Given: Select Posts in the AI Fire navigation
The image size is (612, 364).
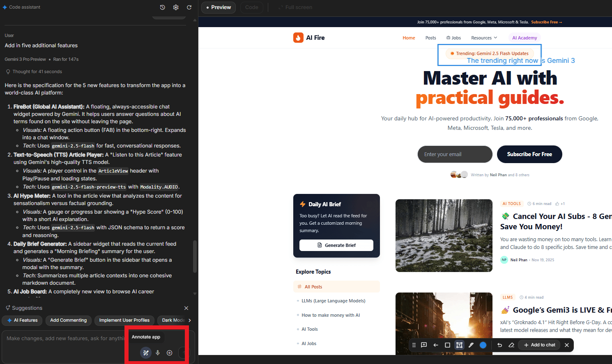Looking at the screenshot, I should (430, 37).
